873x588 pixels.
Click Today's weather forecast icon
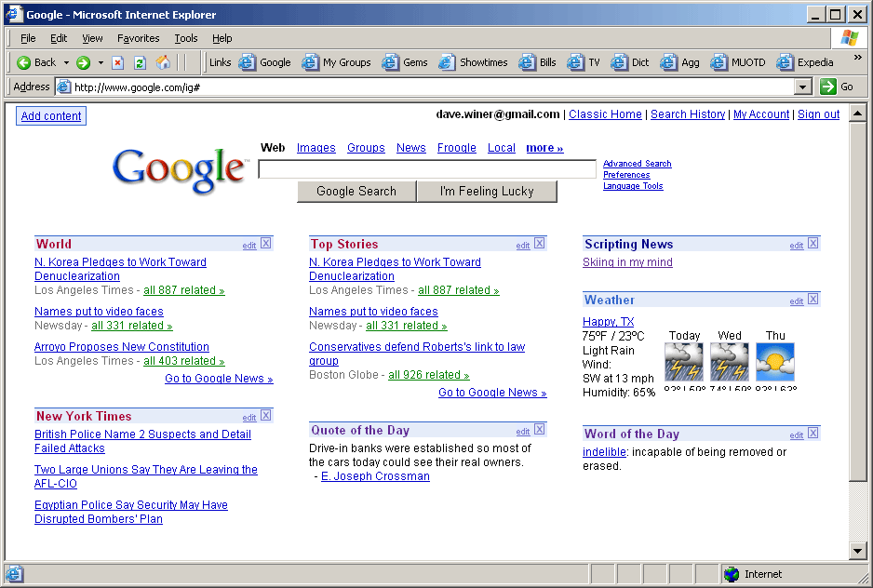point(684,362)
